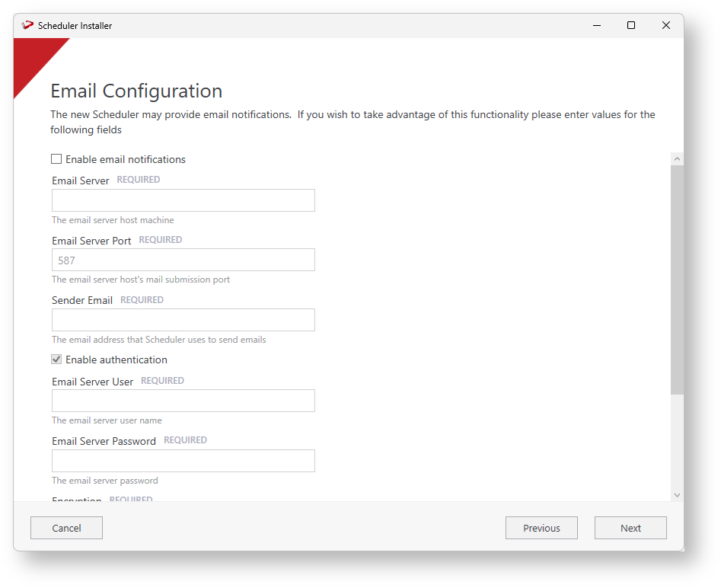Click the scrollbar up arrow
Screen dimensions: 721x588
pyautogui.click(x=677, y=158)
